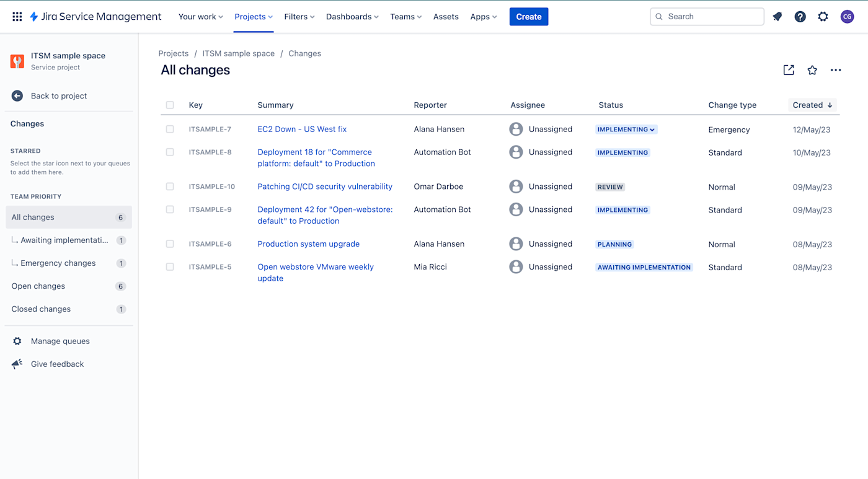This screenshot has height=479, width=868.
Task: Click the Give feedback megaphone icon
Action: click(17, 364)
